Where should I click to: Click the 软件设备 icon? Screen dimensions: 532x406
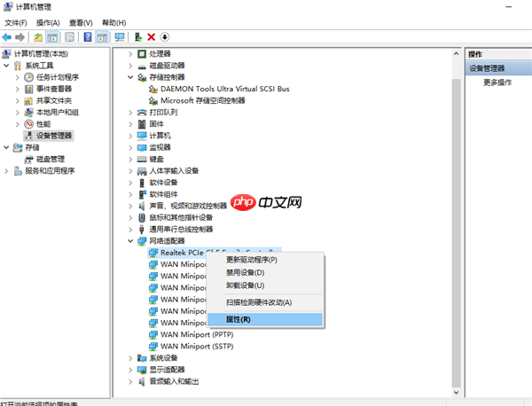142,183
